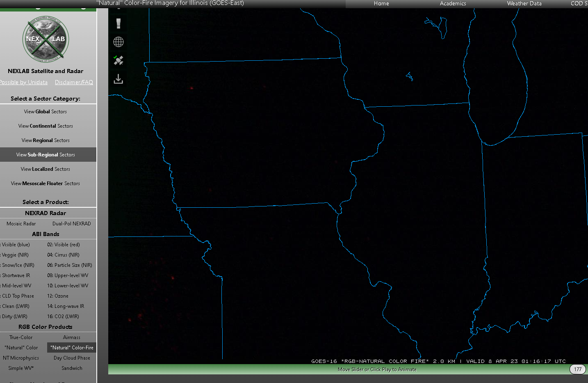Image resolution: width=588 pixels, height=383 pixels.
Task: Pick the Veggie (NIR) band
Action: coord(14,255)
